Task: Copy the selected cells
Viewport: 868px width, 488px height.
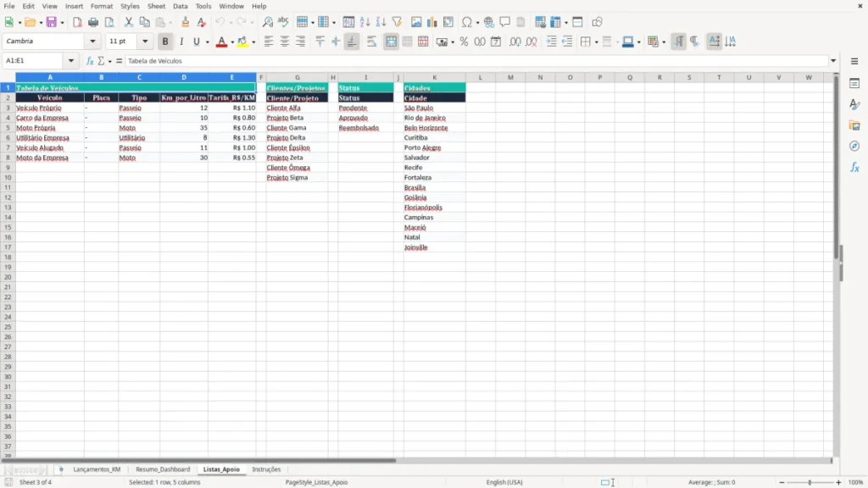Action: pos(144,22)
